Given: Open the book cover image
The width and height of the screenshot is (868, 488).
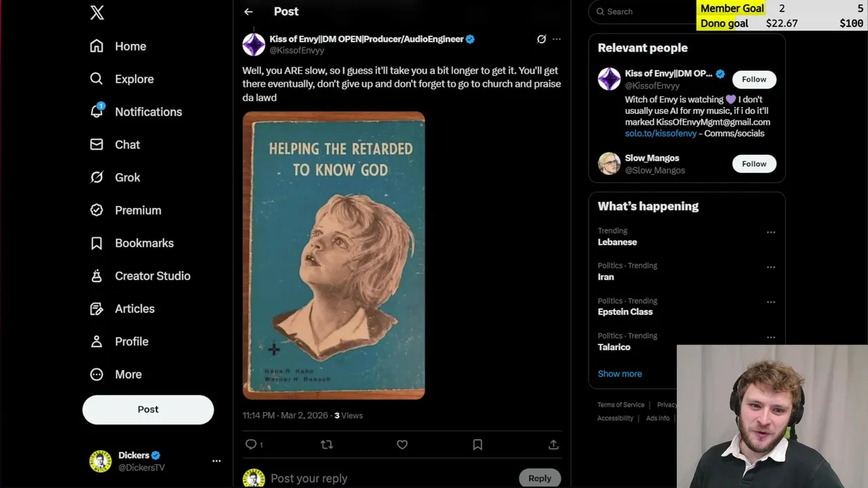Looking at the screenshot, I should [334, 256].
